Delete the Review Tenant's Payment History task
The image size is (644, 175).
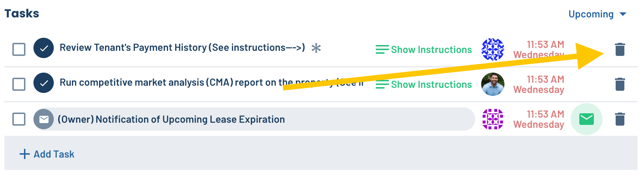pos(620,49)
